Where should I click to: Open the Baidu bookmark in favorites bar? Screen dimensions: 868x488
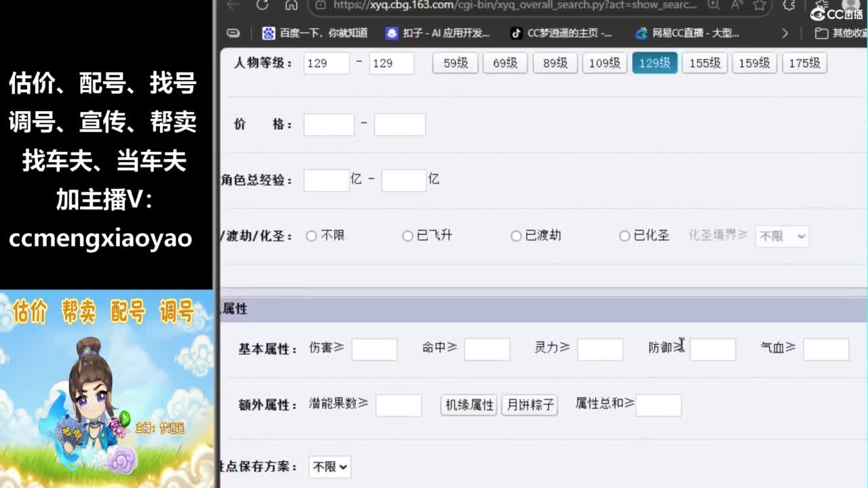coord(315,33)
